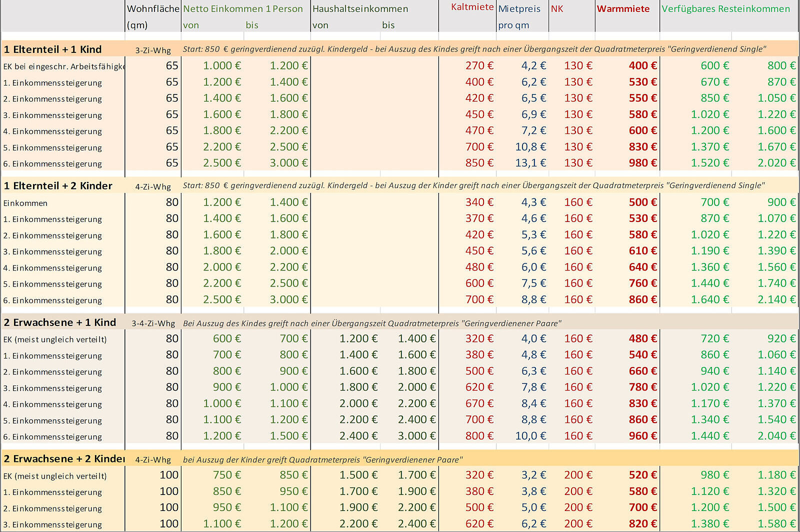This screenshot has width=800, height=532.
Task: Click the '3-Zi-Whg' label
Action: pos(153,50)
